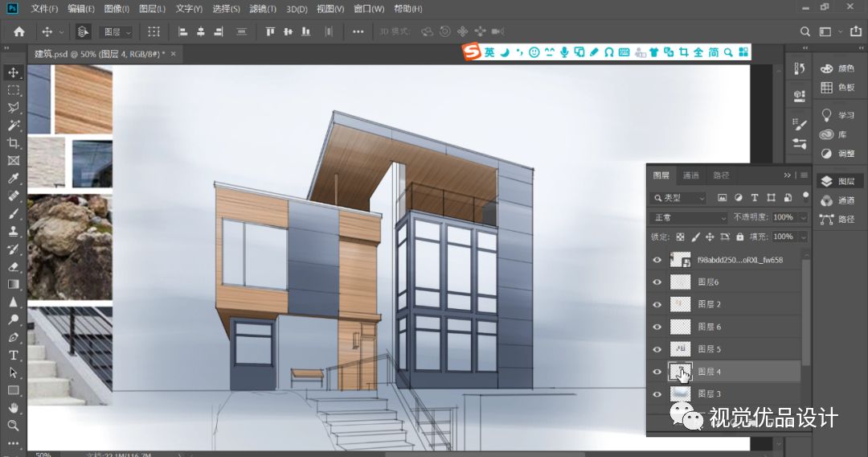868x457 pixels.
Task: Toggle lock transparent pixels
Action: (x=681, y=237)
